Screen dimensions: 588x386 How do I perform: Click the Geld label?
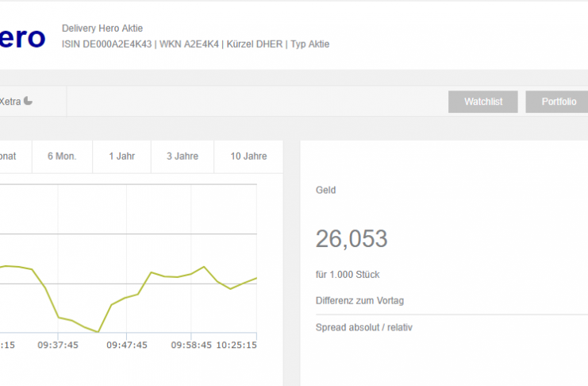coord(326,190)
